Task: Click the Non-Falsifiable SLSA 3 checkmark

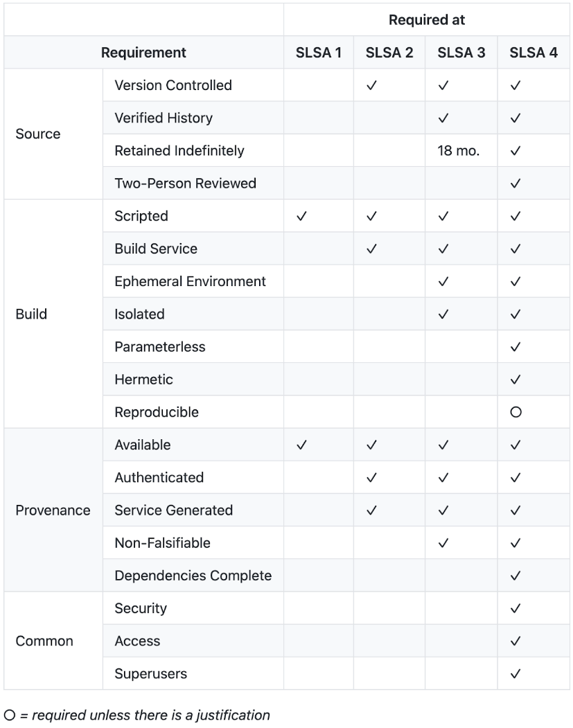Action: point(443,544)
